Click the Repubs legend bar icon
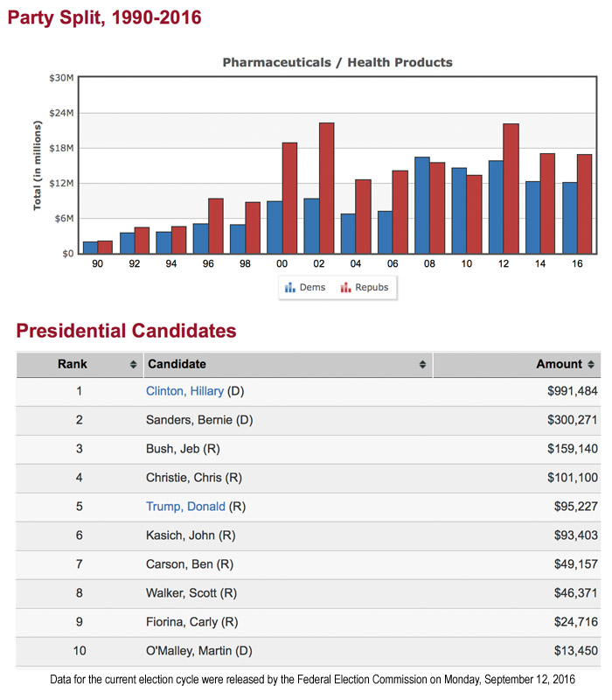612x700 pixels. click(x=346, y=287)
